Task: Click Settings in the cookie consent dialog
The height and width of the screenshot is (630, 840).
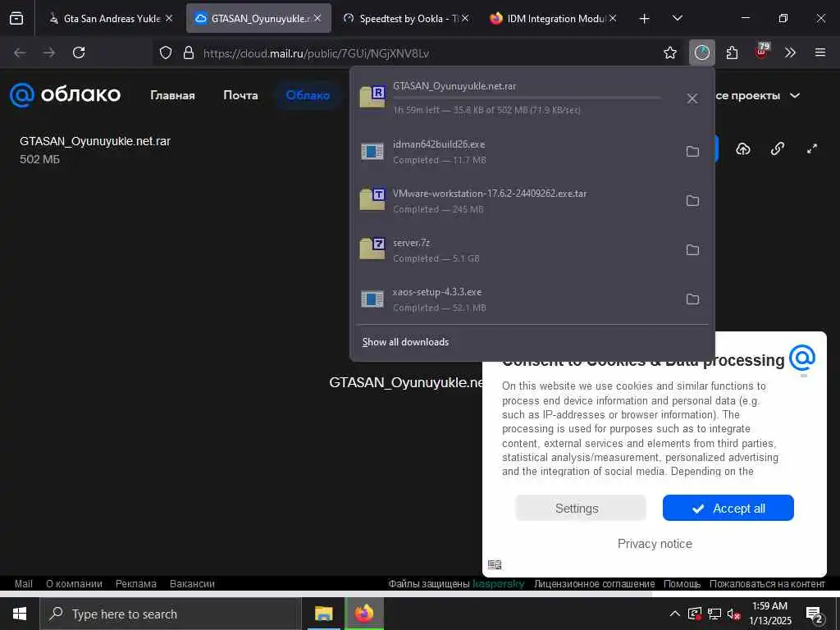Action: 581,508
